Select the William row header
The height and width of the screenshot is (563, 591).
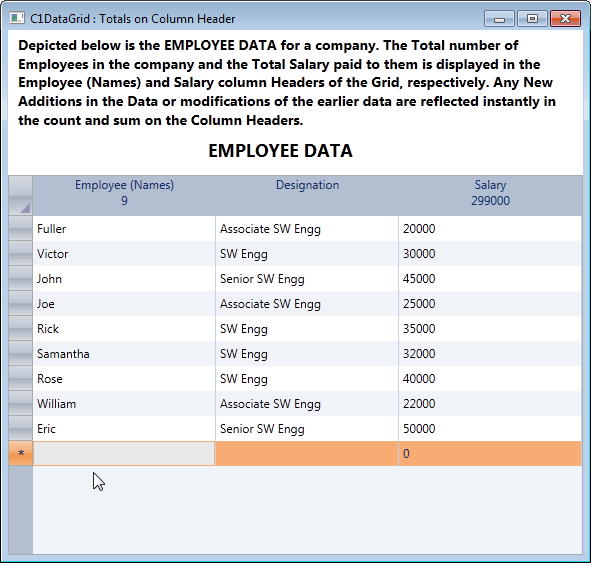tap(21, 403)
